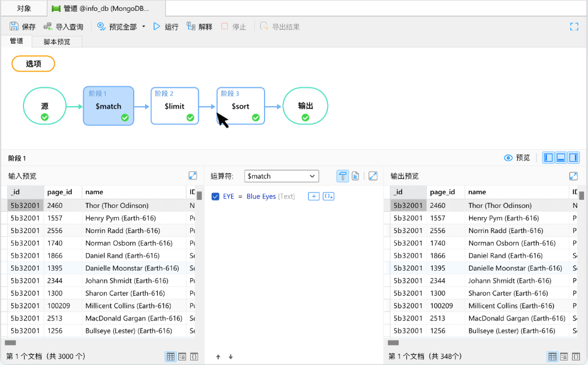Move condition down with arrow icon
Image resolution: width=588 pixels, height=365 pixels.
coord(231,357)
